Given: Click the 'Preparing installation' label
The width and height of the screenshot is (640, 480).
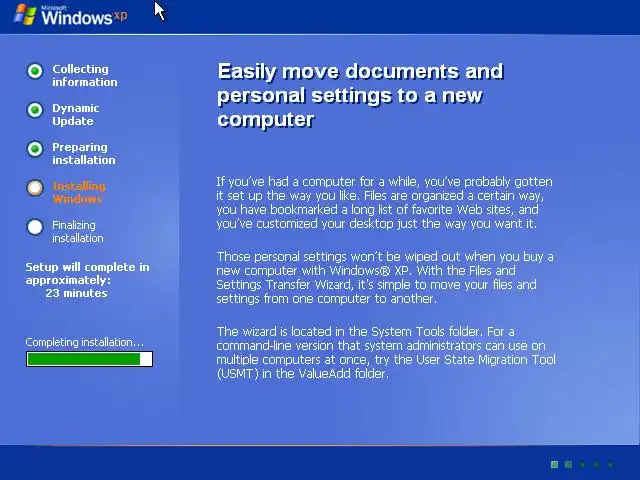Looking at the screenshot, I should [84, 153].
